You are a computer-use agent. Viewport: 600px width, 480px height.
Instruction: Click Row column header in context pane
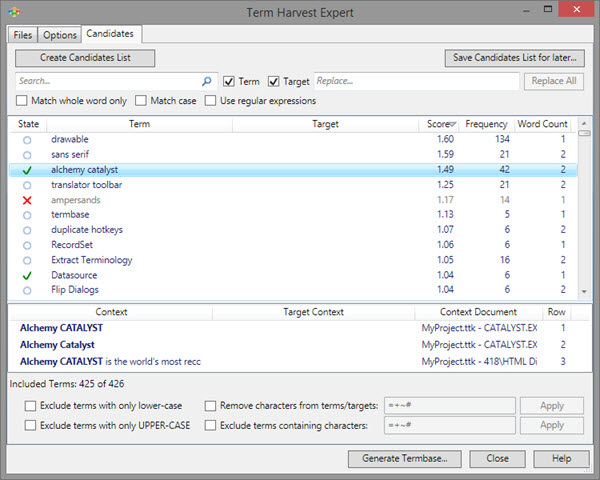(x=556, y=312)
